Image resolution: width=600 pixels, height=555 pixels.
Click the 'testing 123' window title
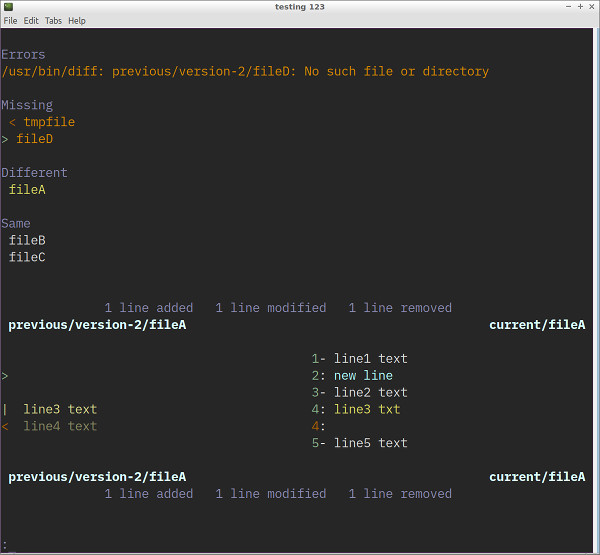(300, 7)
